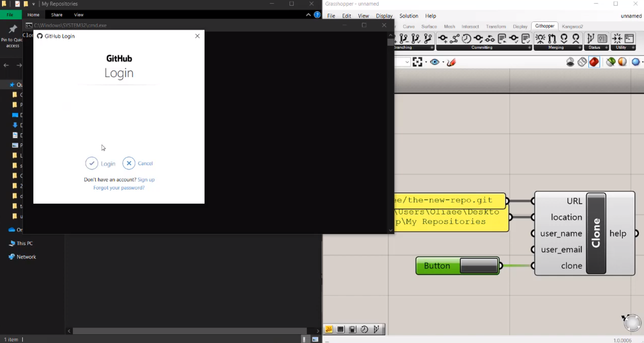Click Login in the GitHub Login dialog
Screen dimensions: 644x343
pyautogui.click(x=100, y=163)
